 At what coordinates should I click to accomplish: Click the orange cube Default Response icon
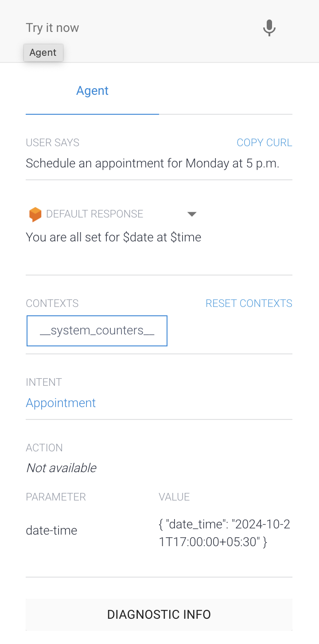click(33, 213)
